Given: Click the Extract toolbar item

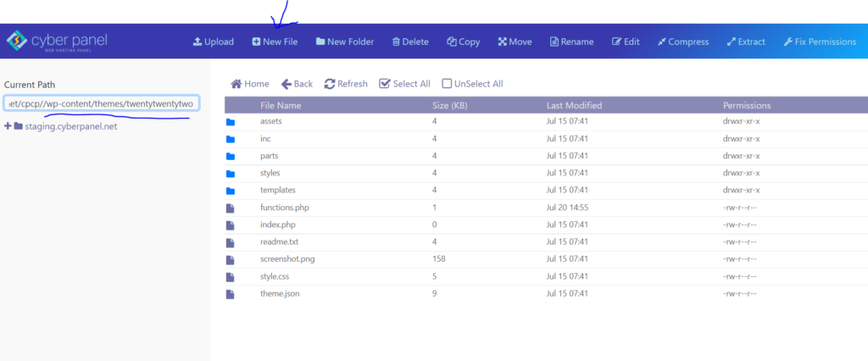Looking at the screenshot, I should (746, 42).
